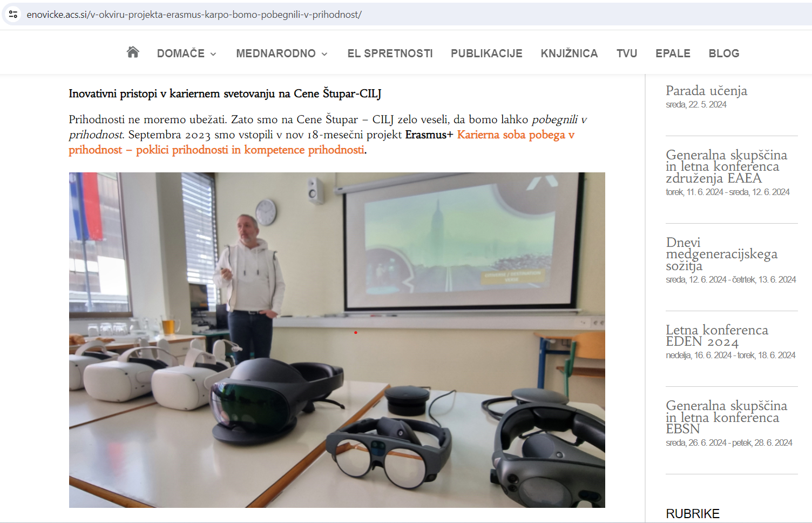
Task: Open the EAEA Generalna skupščina event link
Action: [x=726, y=166]
